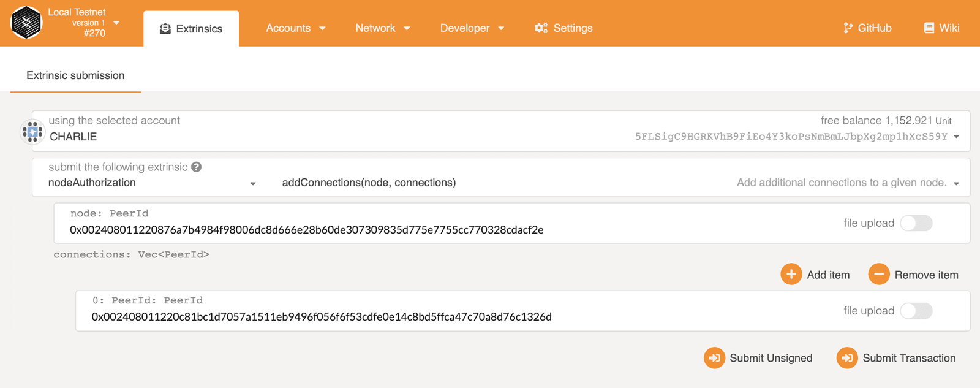Click the orange minus Remove item icon
The width and height of the screenshot is (980, 388).
click(x=878, y=275)
